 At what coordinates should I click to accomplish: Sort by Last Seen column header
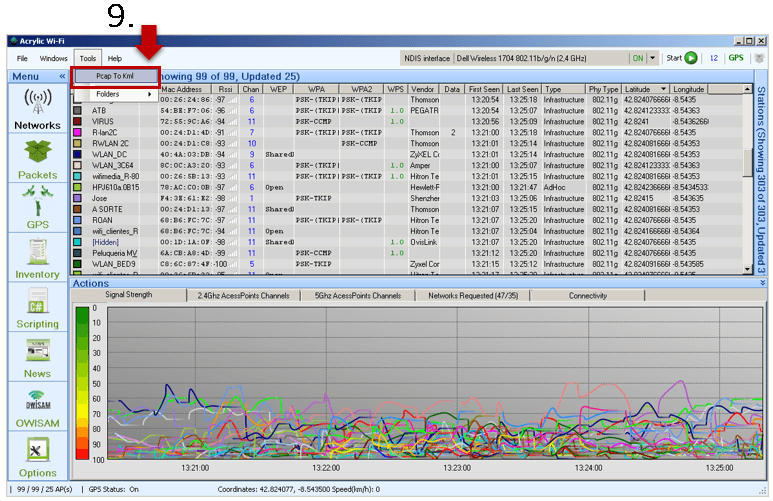pos(522,89)
